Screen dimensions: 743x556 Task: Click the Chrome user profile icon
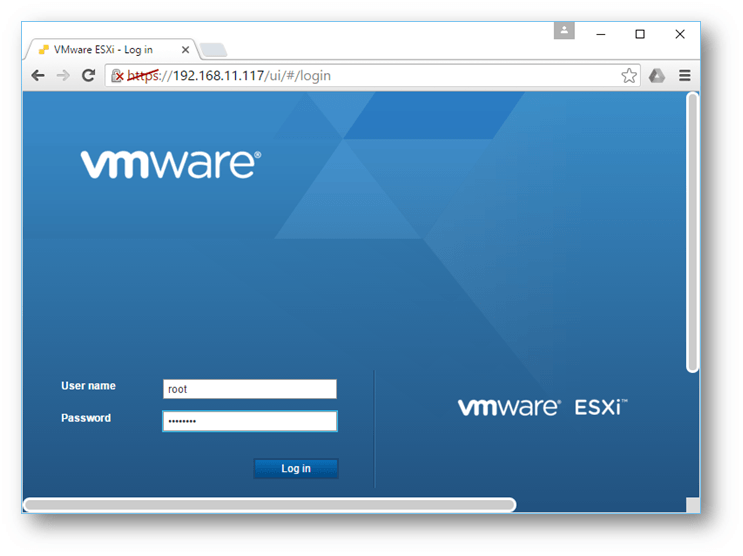(x=564, y=30)
